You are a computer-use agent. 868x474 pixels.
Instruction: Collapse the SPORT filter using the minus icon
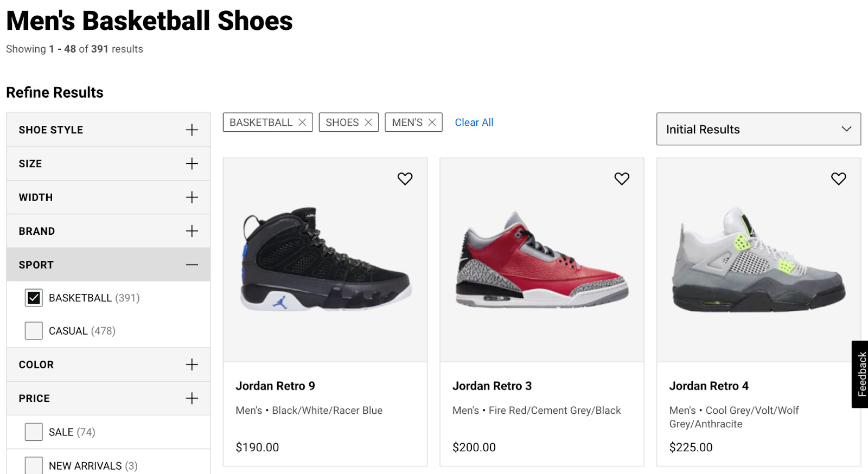click(x=192, y=264)
